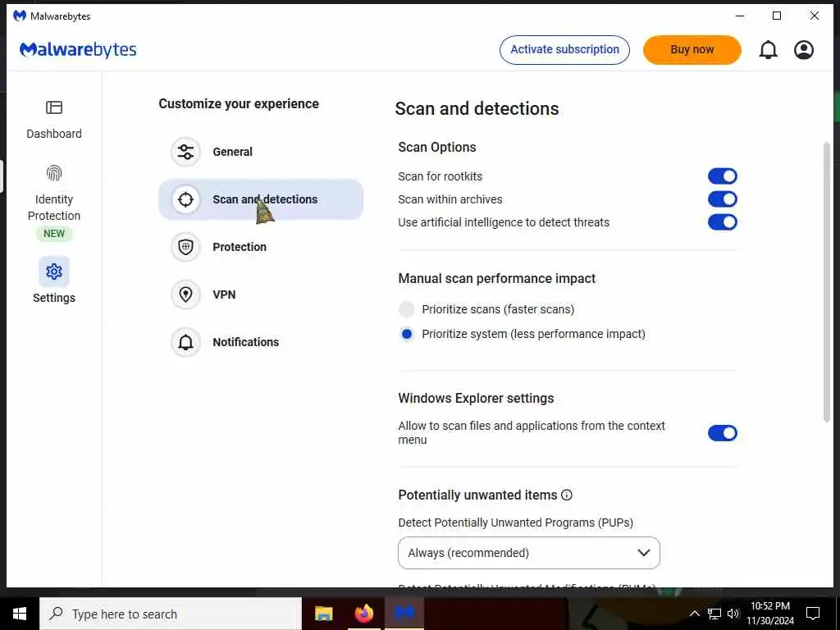Select the VPN location pin icon
Viewport: 840px width, 630px height.
(x=186, y=294)
